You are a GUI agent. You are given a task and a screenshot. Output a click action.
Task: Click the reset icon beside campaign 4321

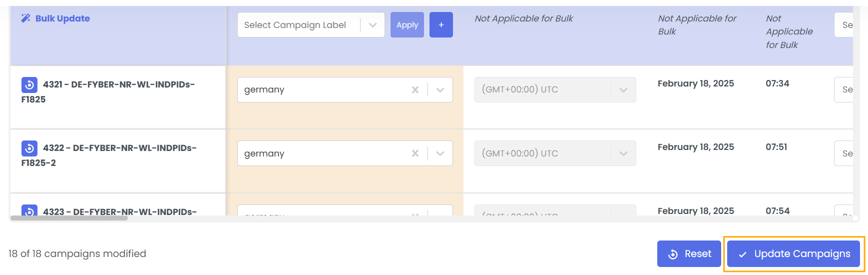(29, 85)
